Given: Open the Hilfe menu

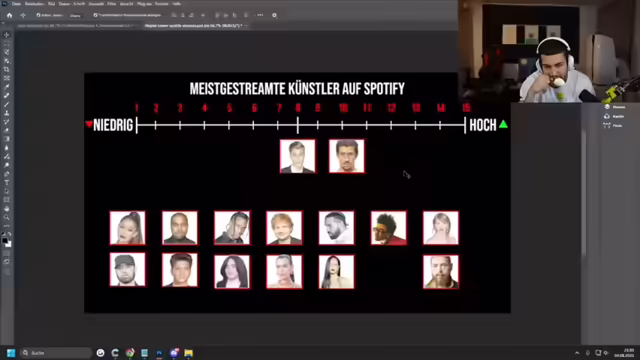Looking at the screenshot, I should (x=176, y=4).
